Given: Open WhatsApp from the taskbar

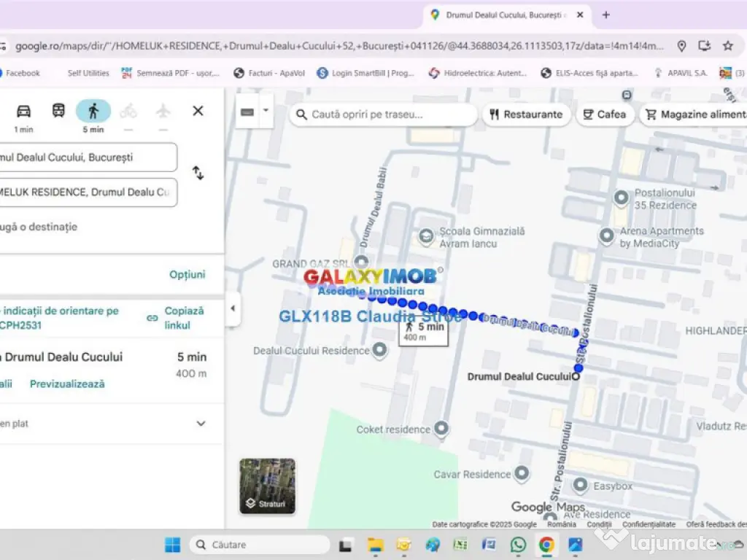Looking at the screenshot, I should [518, 545].
